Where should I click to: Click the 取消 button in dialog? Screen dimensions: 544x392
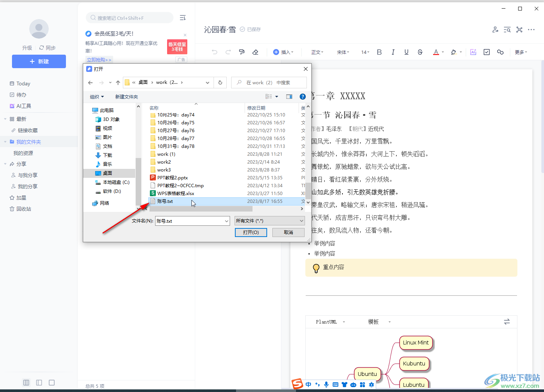pos(288,233)
